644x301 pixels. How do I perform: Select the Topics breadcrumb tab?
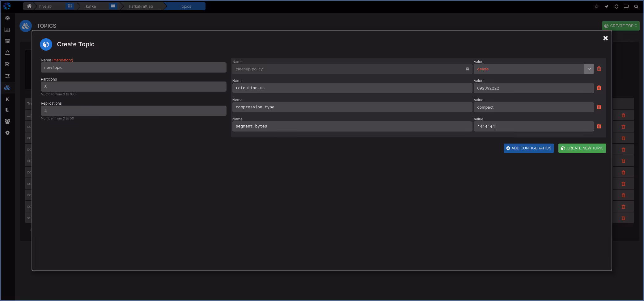pos(185,6)
